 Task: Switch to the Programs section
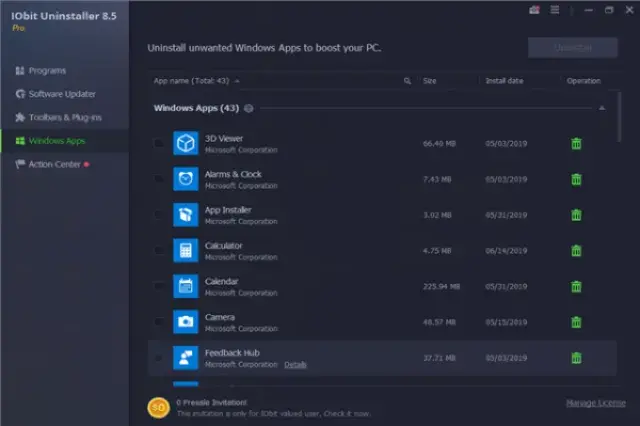pyautogui.click(x=48, y=71)
